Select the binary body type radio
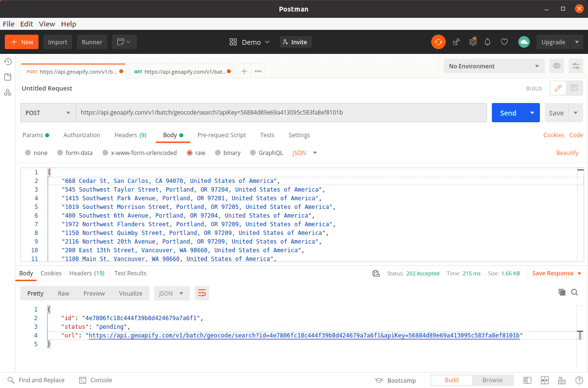 coord(218,153)
